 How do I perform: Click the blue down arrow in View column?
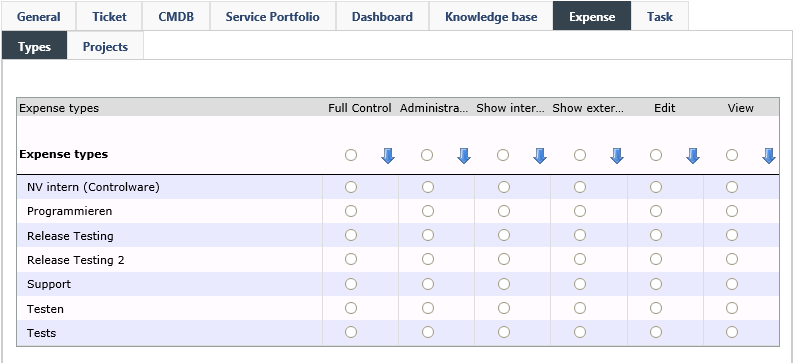point(769,156)
